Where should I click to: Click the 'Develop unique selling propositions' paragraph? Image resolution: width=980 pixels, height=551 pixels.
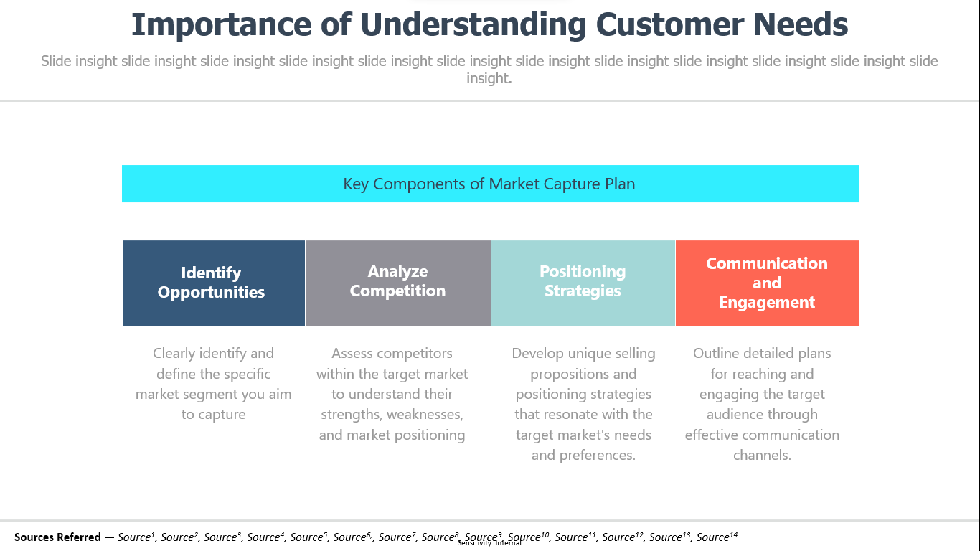pos(583,404)
